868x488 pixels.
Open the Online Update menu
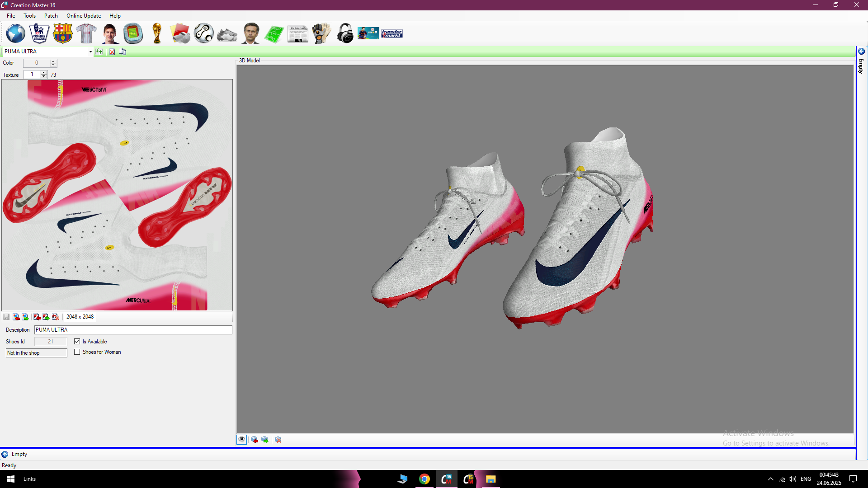[84, 16]
